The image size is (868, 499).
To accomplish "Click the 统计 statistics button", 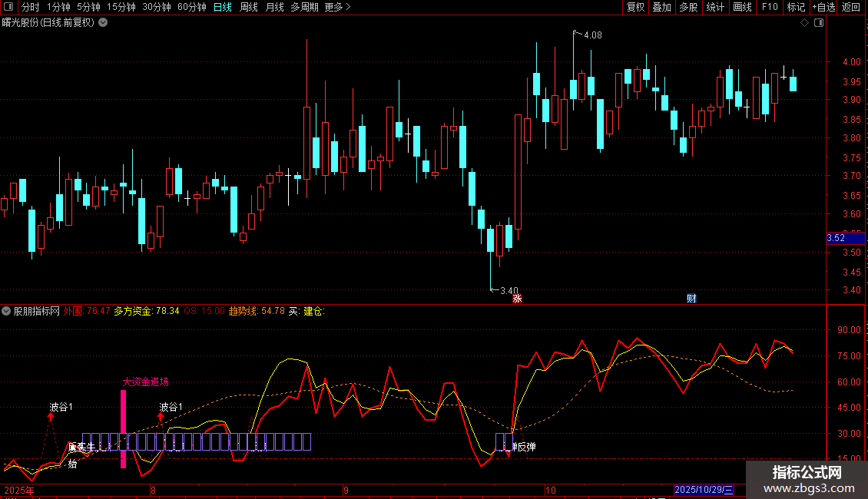I will 715,7.
